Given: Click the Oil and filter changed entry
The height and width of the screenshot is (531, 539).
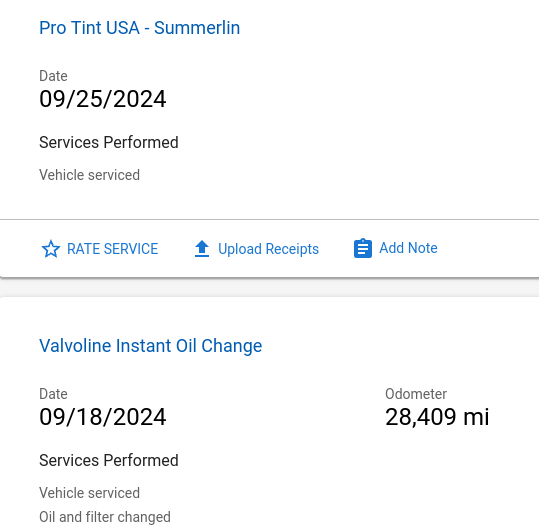Looking at the screenshot, I should pos(105,517).
